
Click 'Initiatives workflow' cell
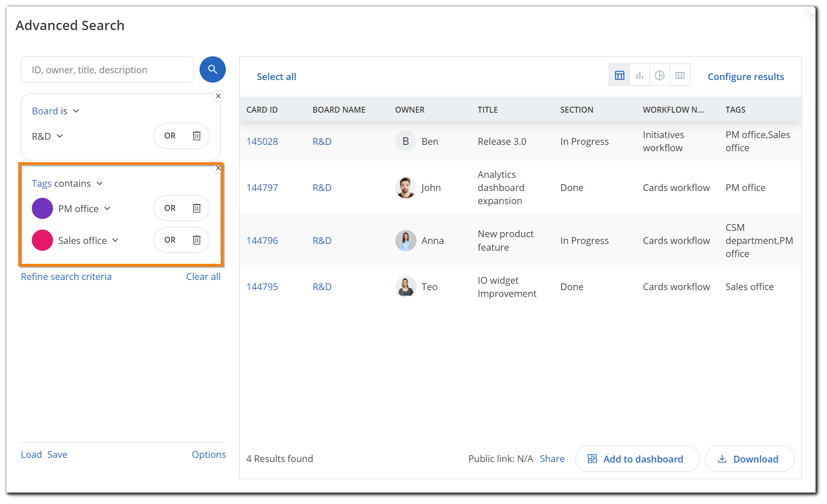[x=663, y=141]
